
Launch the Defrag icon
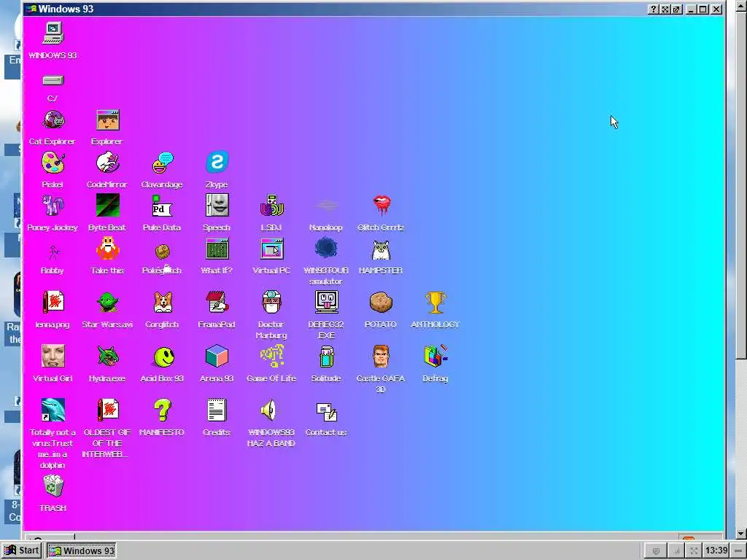click(x=436, y=356)
